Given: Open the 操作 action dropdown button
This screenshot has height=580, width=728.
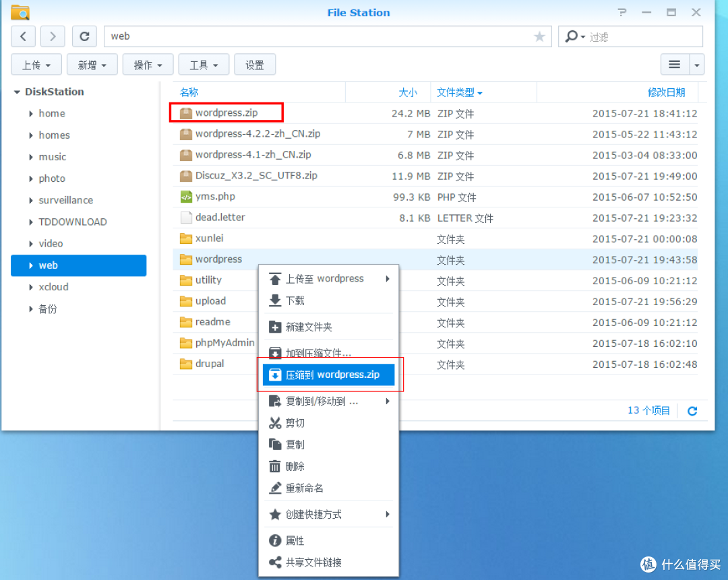Looking at the screenshot, I should [148, 65].
